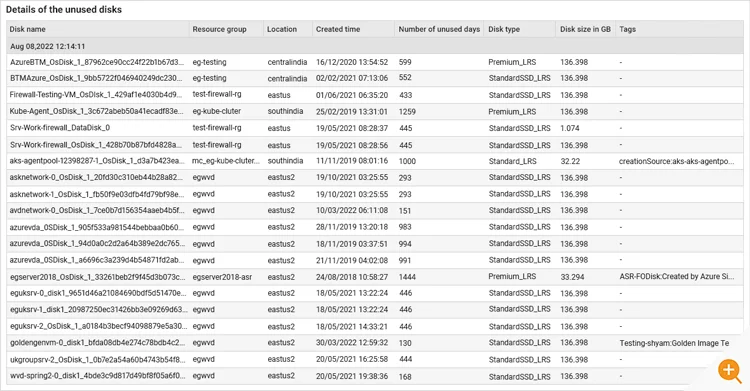The height and width of the screenshot is (391, 750).
Task: Click the mc_eg-kube-cluter resource group cell
Action: tap(226, 161)
